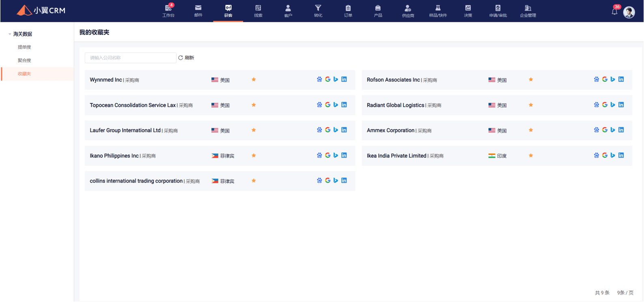
Task: Search Radiant Global Logistics on Baidu
Action: (x=597, y=105)
